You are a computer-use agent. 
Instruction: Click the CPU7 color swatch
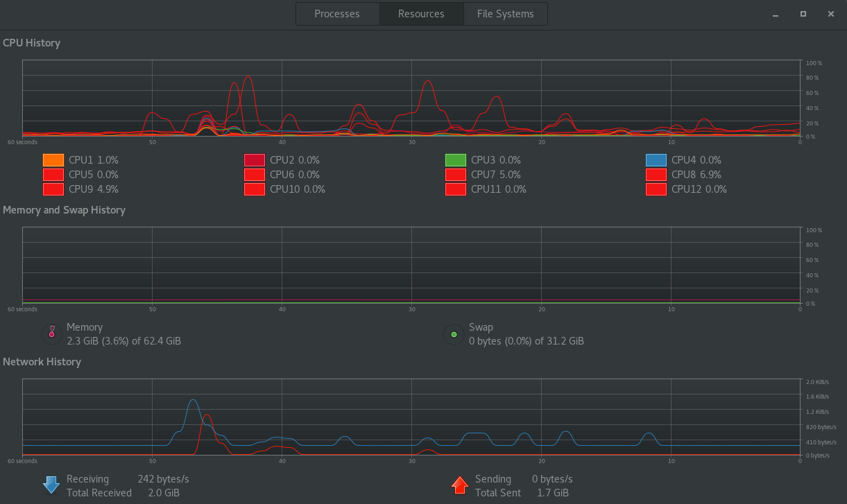tap(456, 175)
